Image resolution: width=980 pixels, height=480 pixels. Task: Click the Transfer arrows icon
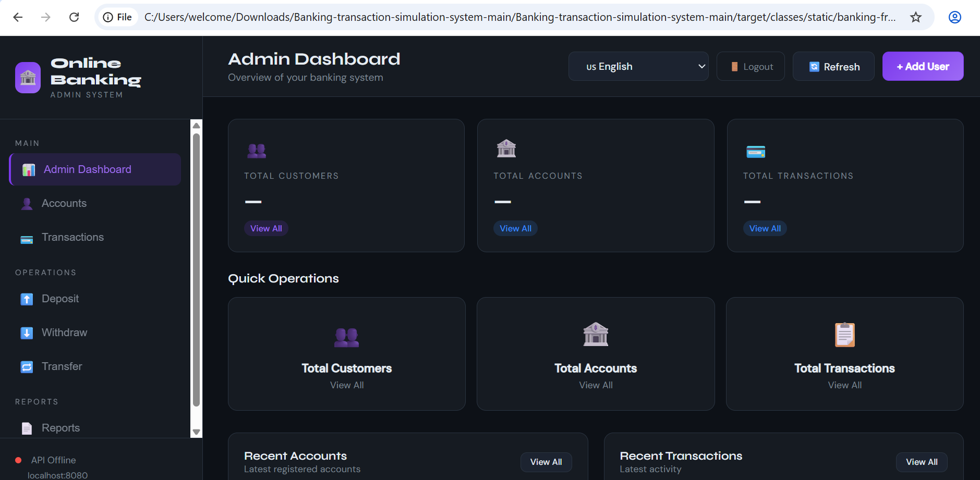tap(27, 367)
